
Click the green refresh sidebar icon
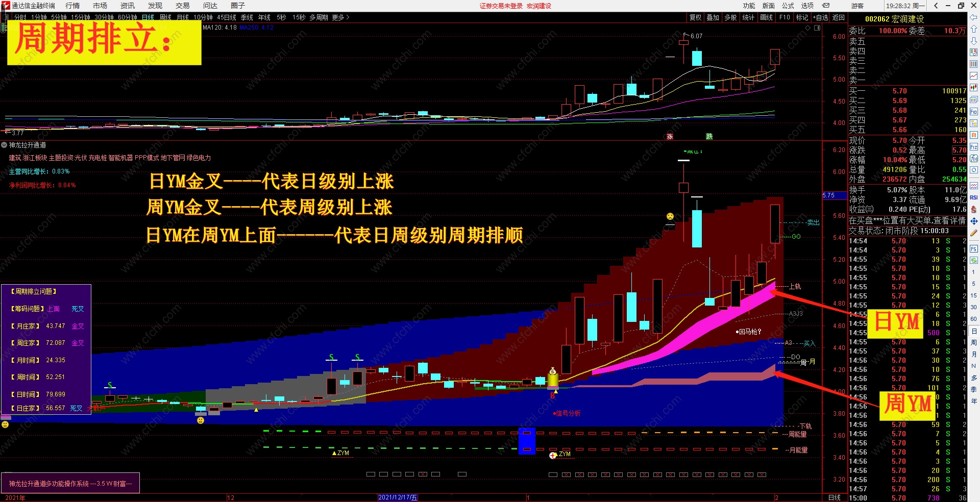[974, 260]
